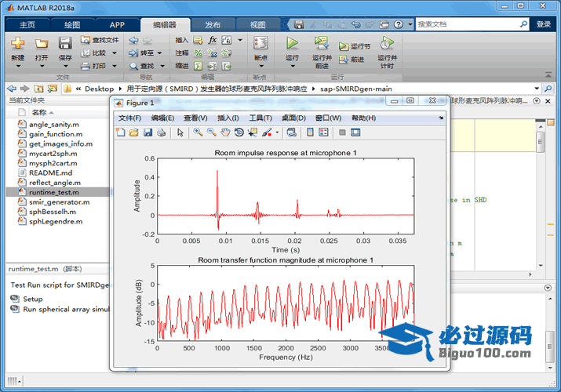Click the Breakpoints (断点) icon
Viewport: 561px width, 392px height.
click(260, 43)
